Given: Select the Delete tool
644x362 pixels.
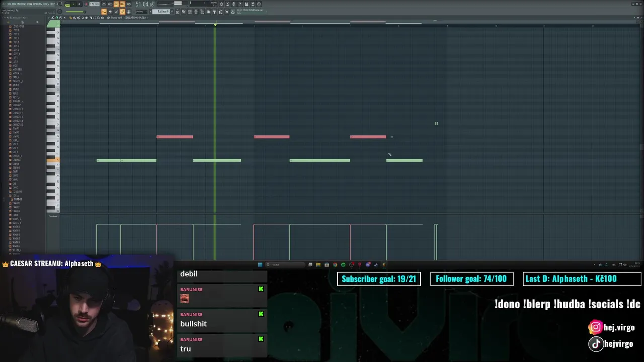Looking at the screenshot, I should (83, 18).
